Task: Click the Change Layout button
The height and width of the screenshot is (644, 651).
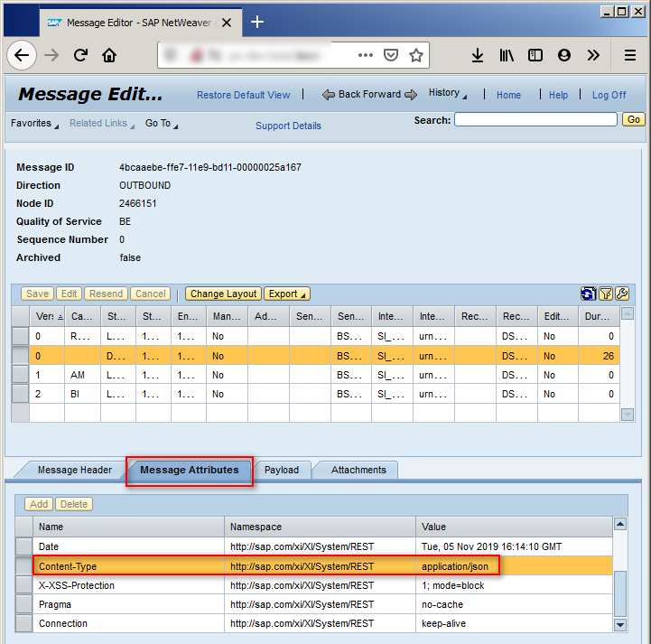Action: coord(223,294)
